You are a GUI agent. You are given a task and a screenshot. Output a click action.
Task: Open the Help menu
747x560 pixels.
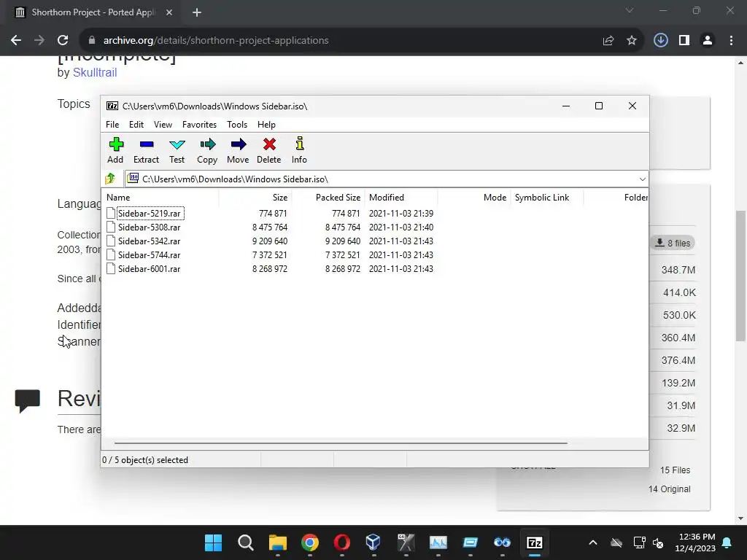click(266, 124)
